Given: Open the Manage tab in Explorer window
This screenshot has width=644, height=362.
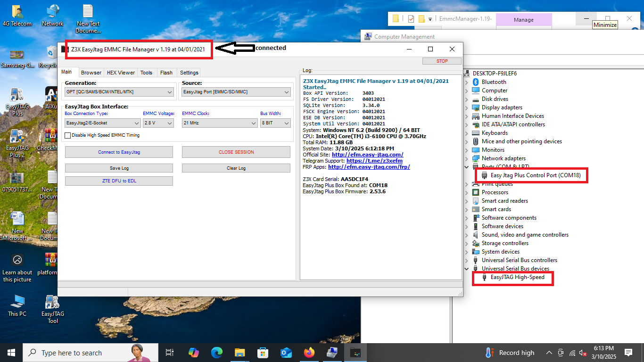Looking at the screenshot, I should pos(524,20).
